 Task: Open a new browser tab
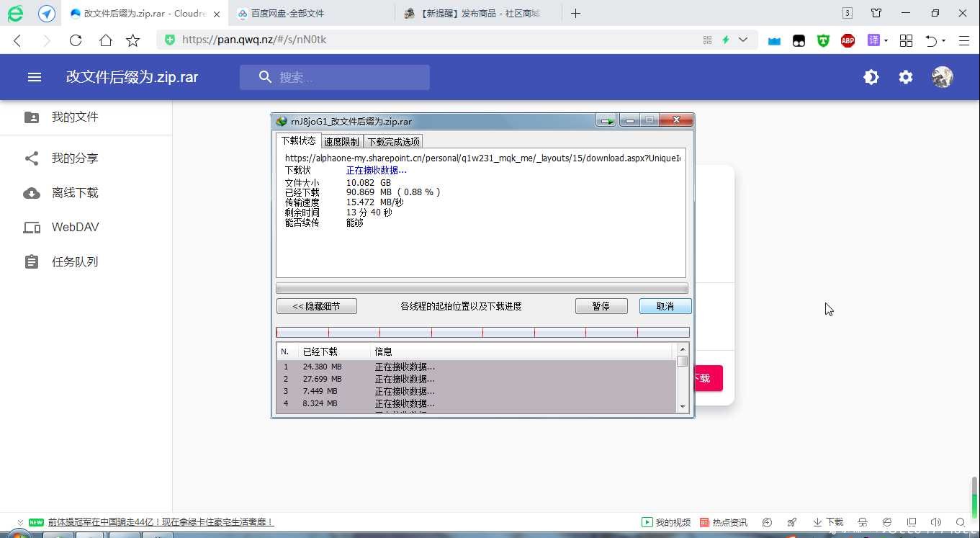tap(575, 13)
